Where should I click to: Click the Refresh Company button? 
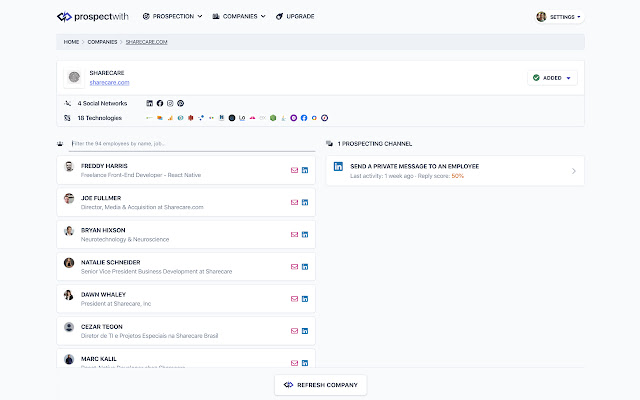[x=320, y=385]
